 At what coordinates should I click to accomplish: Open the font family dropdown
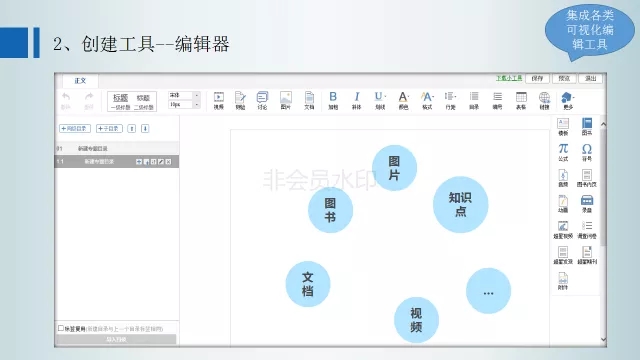[184, 95]
